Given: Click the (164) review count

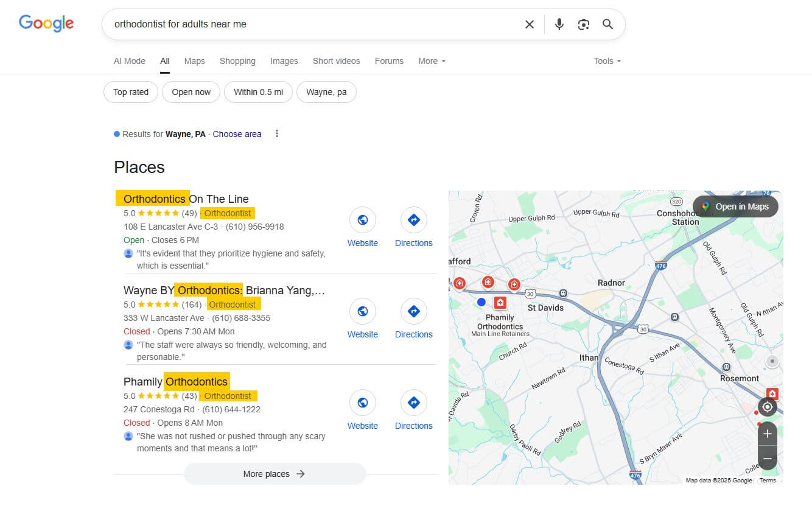Looking at the screenshot, I should coord(192,305).
